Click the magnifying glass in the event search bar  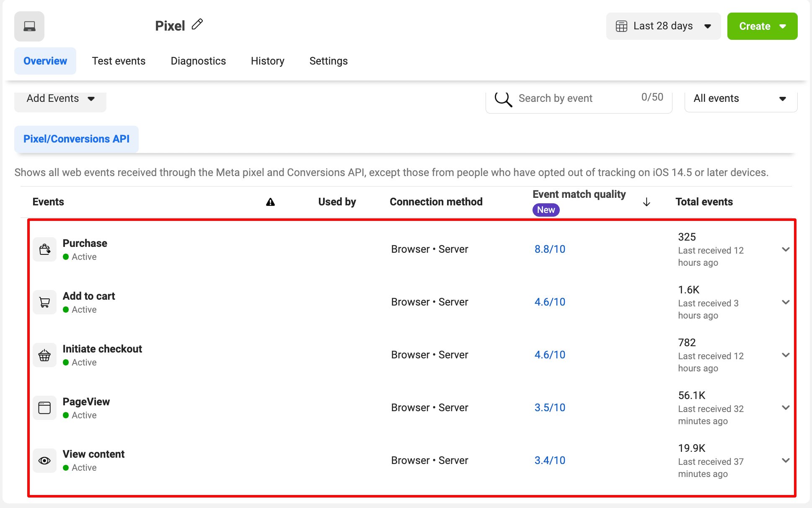[x=504, y=99]
